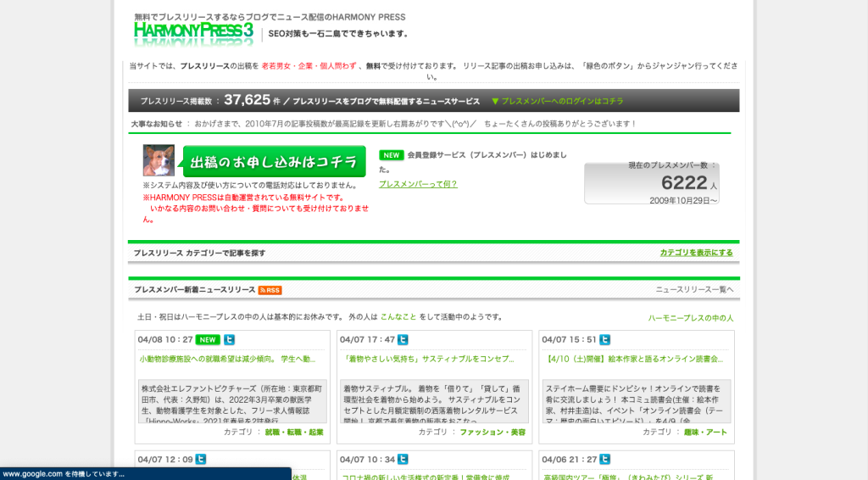Click Twitter icon on 04/07 10:34 article
The width and height of the screenshot is (868, 480).
pyautogui.click(x=403, y=460)
